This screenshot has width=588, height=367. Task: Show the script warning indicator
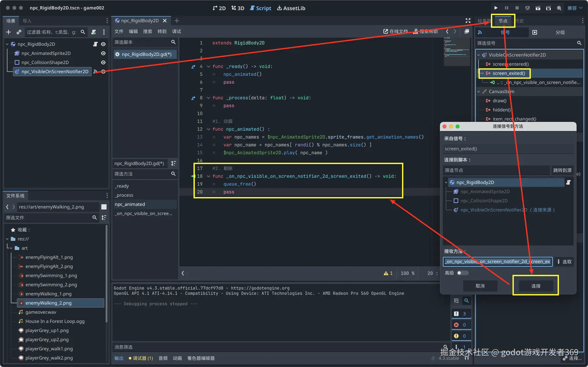pyautogui.click(x=388, y=273)
